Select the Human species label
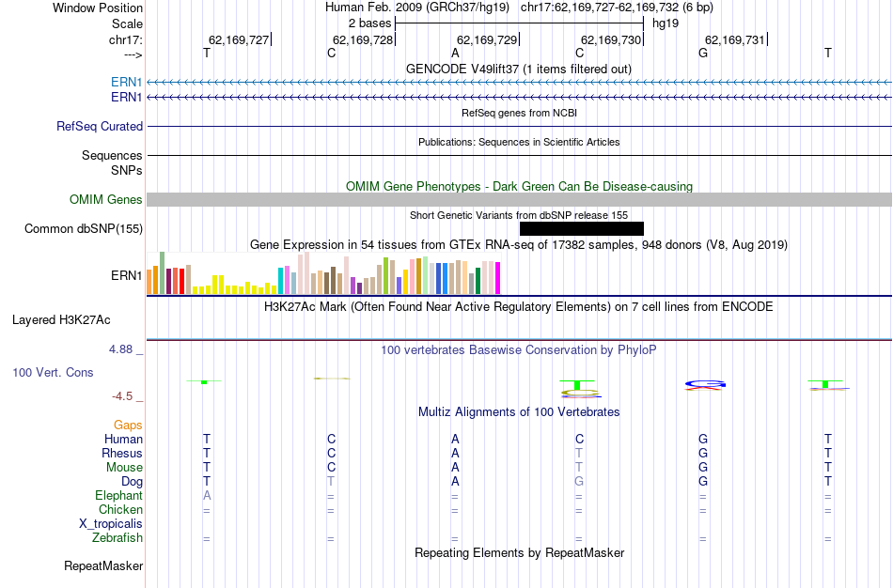 point(123,439)
